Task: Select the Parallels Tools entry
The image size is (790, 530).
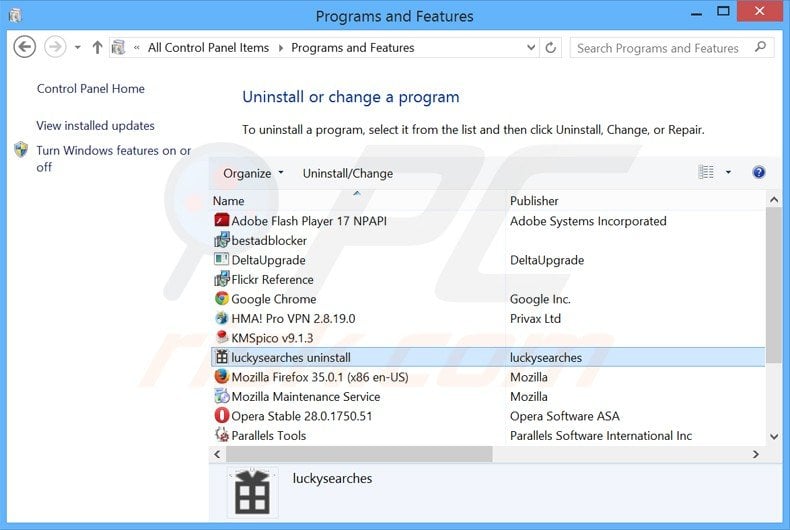Action: coord(269,436)
